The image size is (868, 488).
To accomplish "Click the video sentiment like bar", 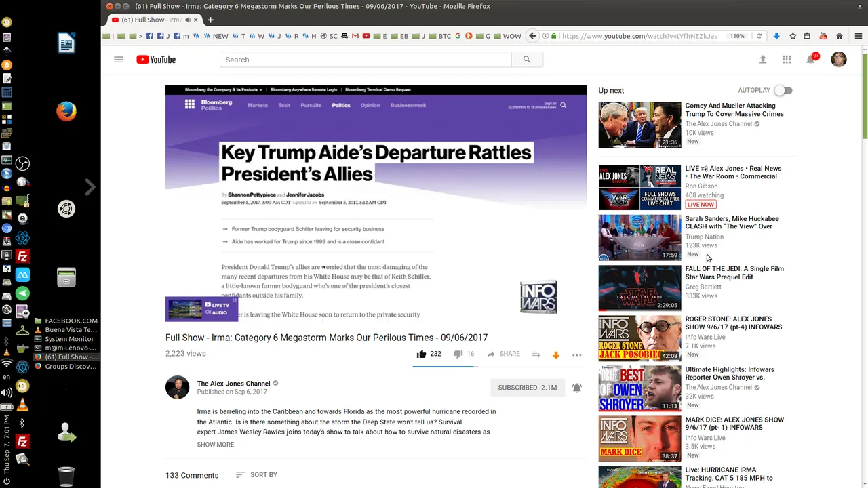I will tap(445, 366).
